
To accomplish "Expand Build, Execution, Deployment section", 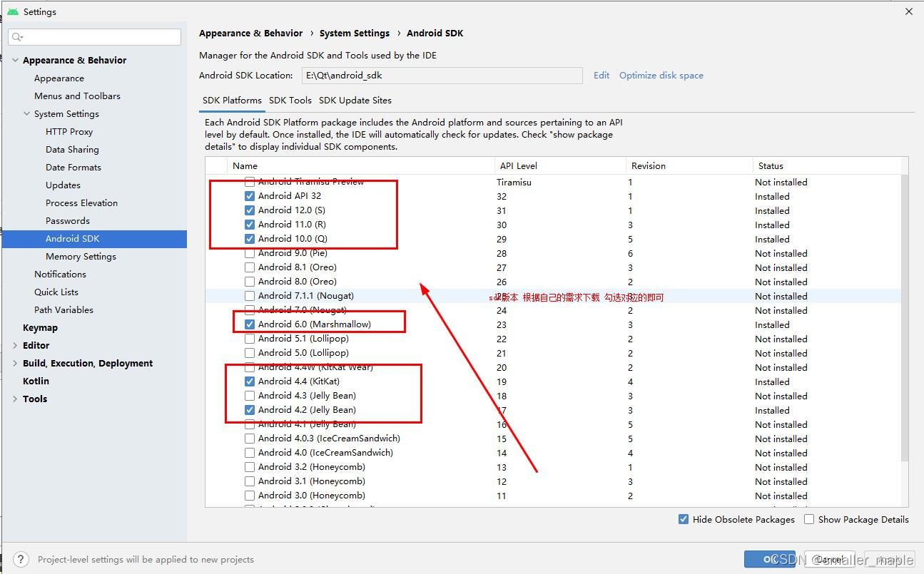I will (16, 363).
